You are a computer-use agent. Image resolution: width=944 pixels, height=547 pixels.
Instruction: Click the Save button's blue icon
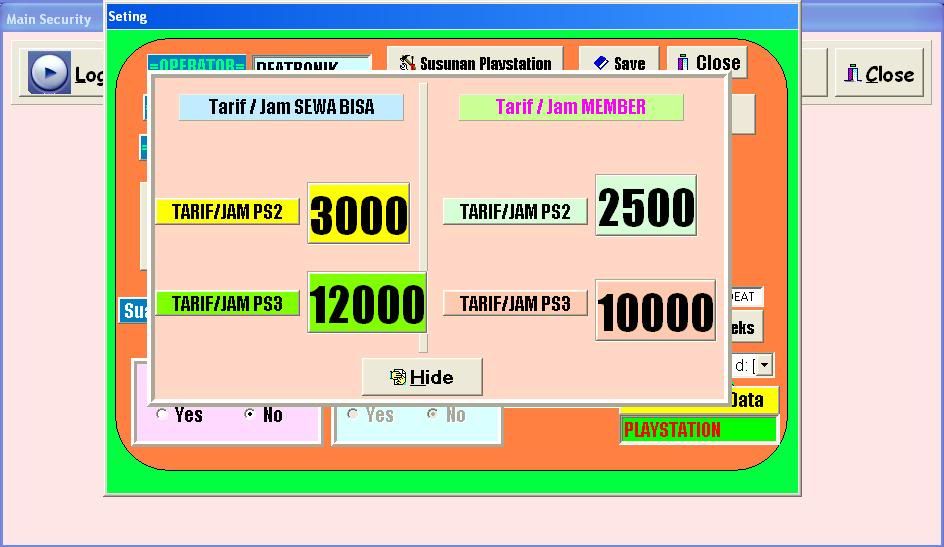coord(600,63)
